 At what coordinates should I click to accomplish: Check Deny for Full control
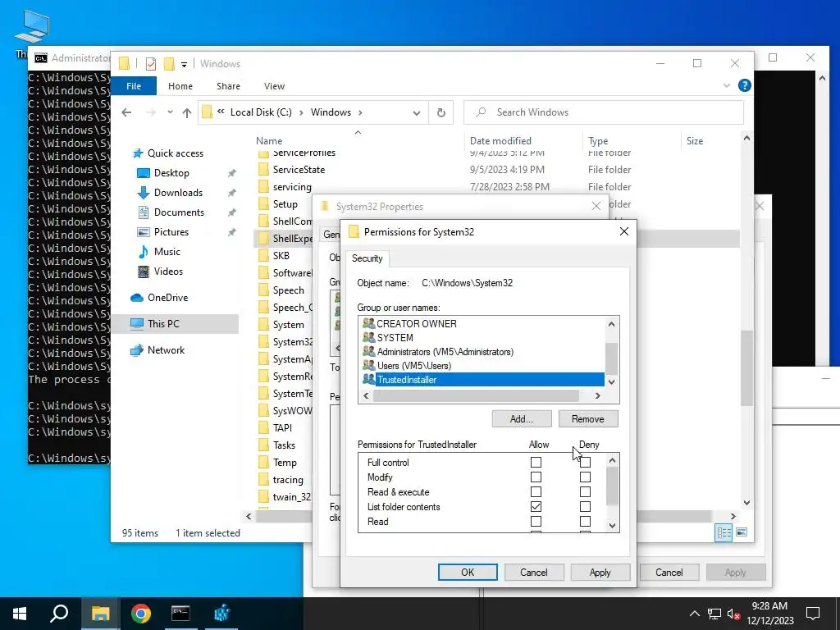[x=585, y=463]
